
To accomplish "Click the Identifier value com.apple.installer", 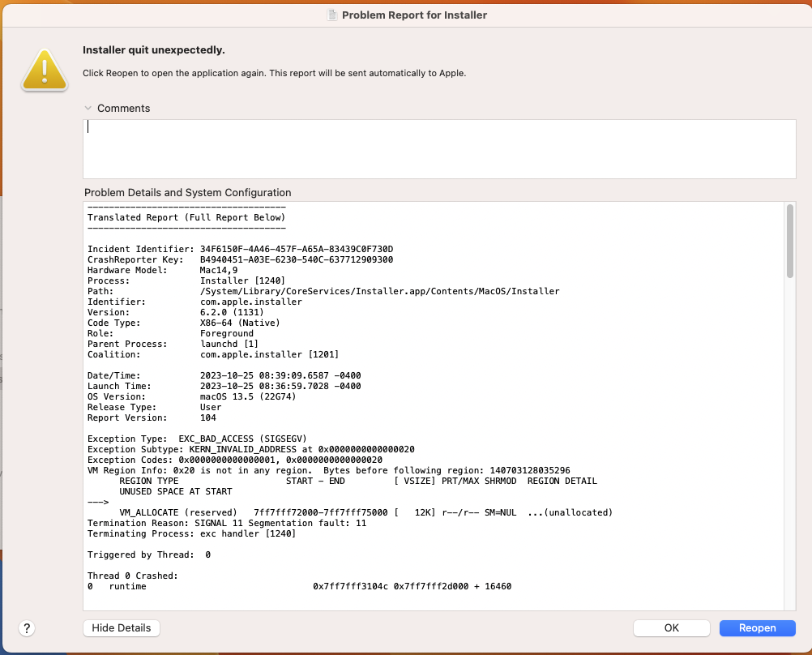I will [251, 302].
